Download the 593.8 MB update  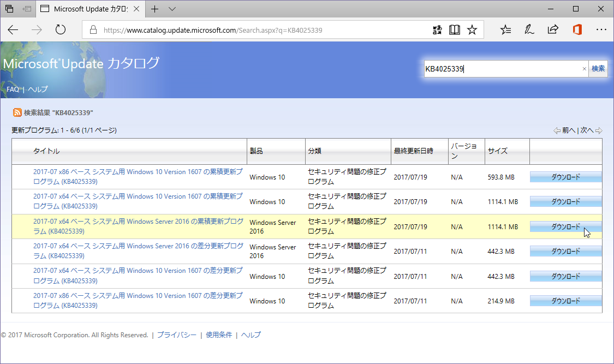pyautogui.click(x=566, y=177)
